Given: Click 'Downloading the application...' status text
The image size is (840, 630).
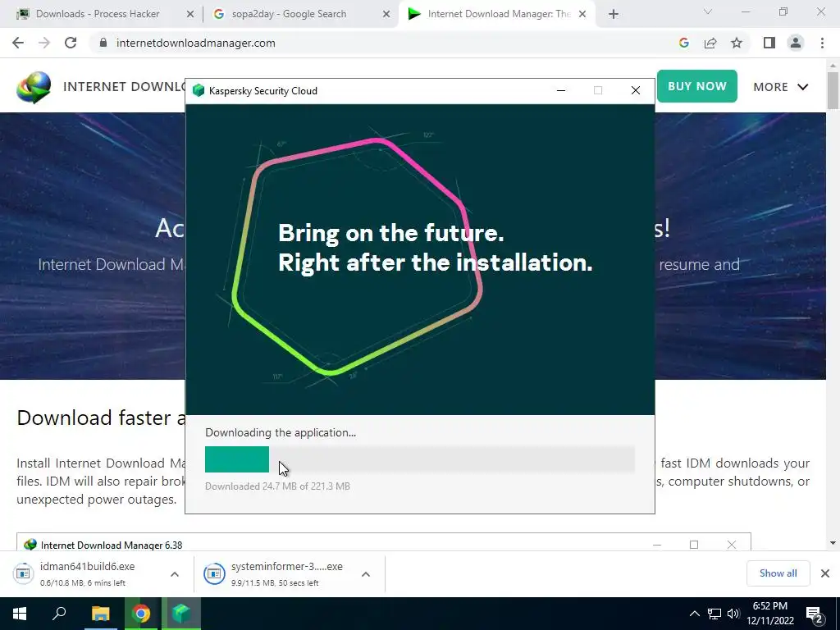Looking at the screenshot, I should coord(281,432).
